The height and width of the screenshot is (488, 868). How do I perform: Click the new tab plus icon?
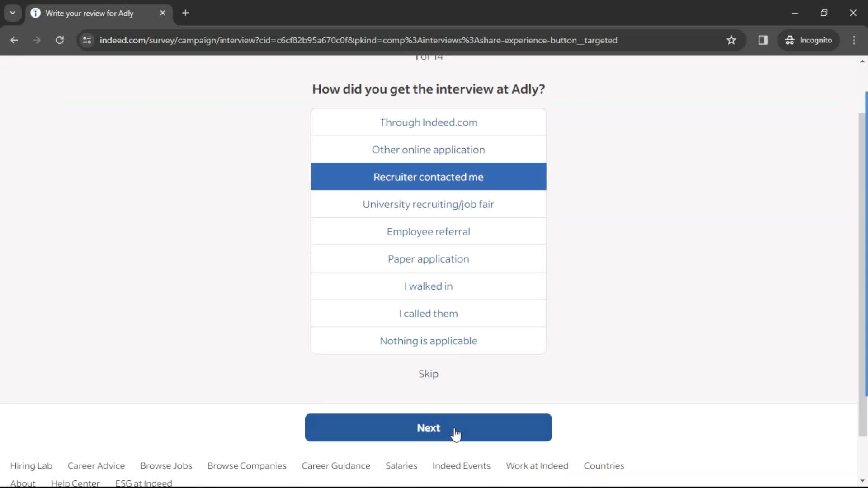185,13
